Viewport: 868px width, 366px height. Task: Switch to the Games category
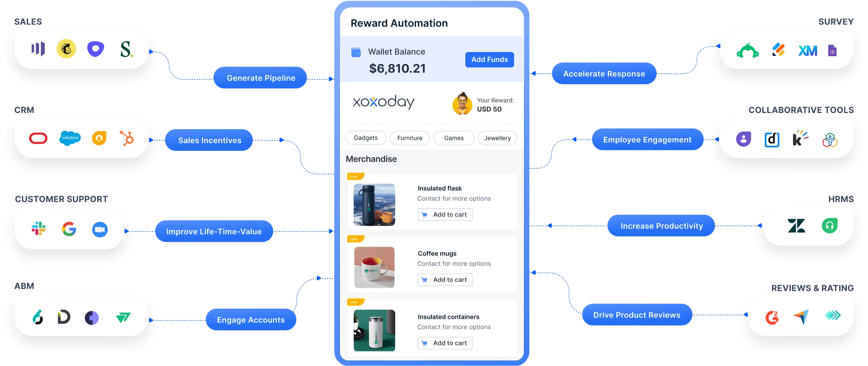point(454,138)
